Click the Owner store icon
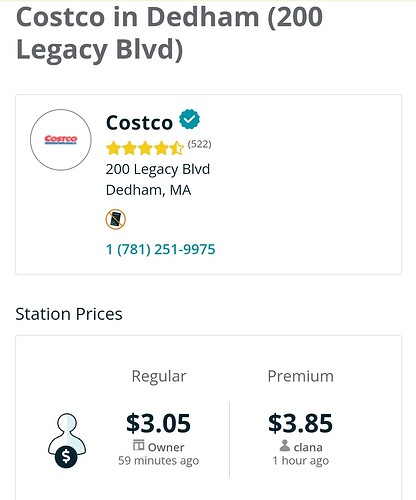Viewport: 416px width, 500px height. pyautogui.click(x=139, y=445)
